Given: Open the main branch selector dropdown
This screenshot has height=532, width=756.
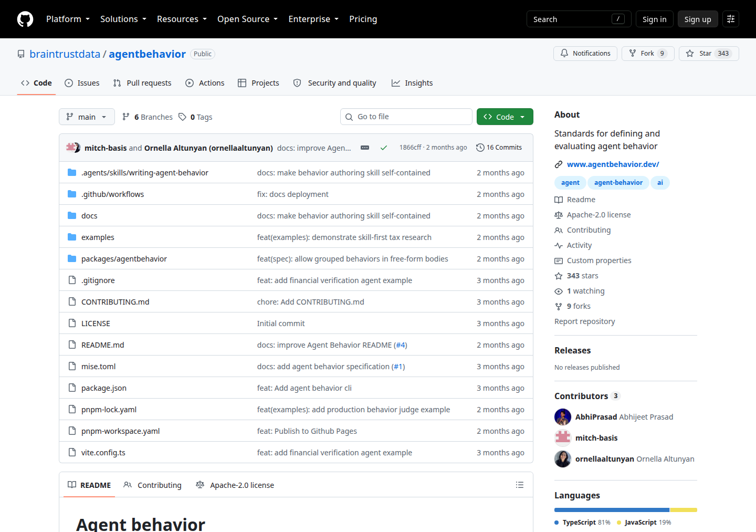Looking at the screenshot, I should click(x=87, y=117).
